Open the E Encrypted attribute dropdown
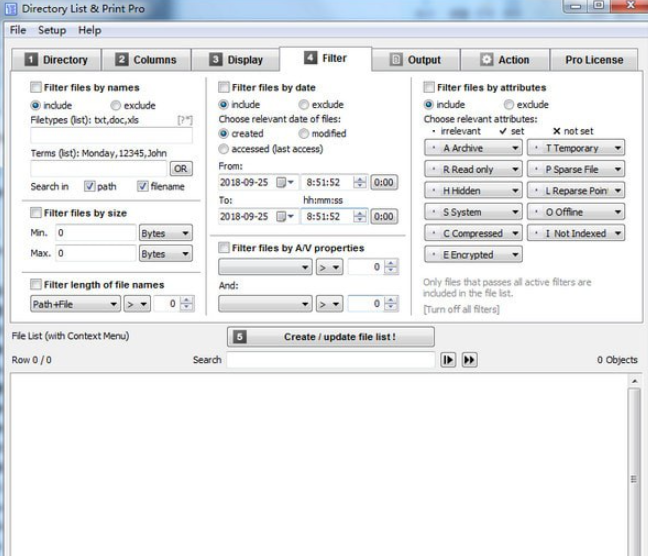Viewport: 648px width, 556px height. 473,255
